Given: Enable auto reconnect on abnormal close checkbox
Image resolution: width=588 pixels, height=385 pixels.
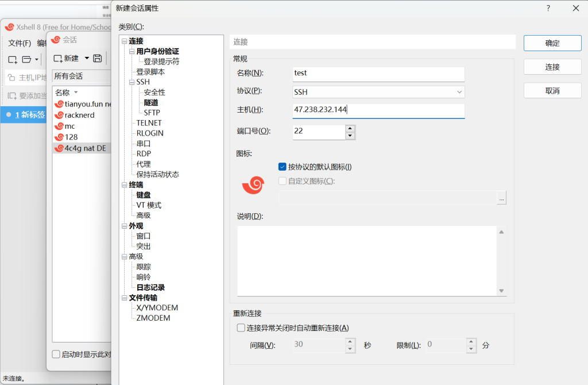Looking at the screenshot, I should tap(241, 328).
